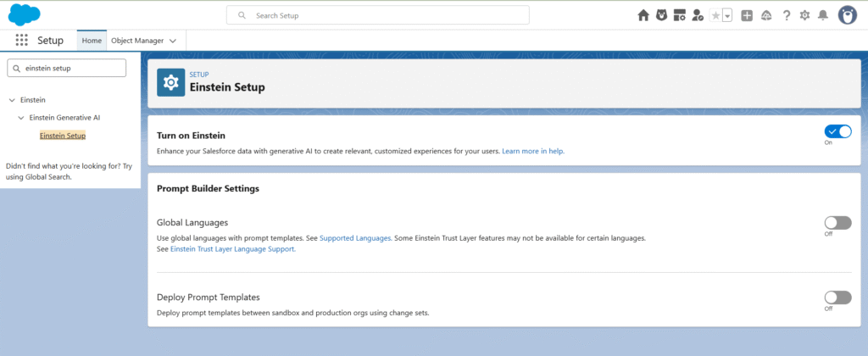Click the home icon in header
The width and height of the screenshot is (868, 356).
pyautogui.click(x=643, y=15)
